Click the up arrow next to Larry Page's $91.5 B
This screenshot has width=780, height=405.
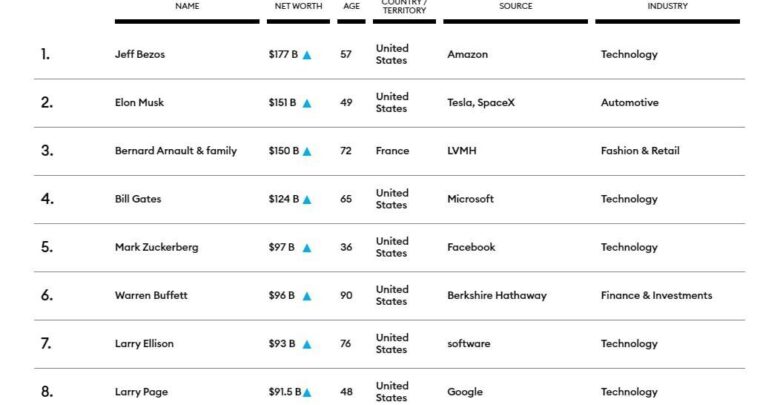click(x=307, y=393)
